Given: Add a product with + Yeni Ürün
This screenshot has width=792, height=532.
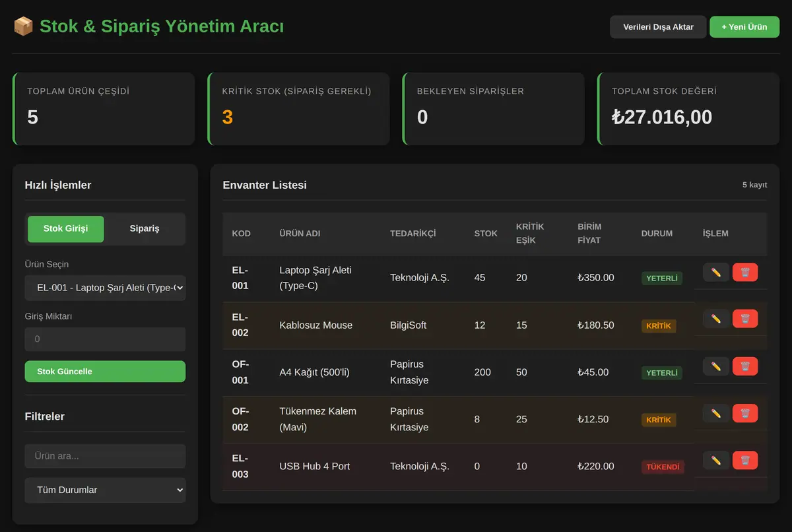Looking at the screenshot, I should (x=744, y=27).
